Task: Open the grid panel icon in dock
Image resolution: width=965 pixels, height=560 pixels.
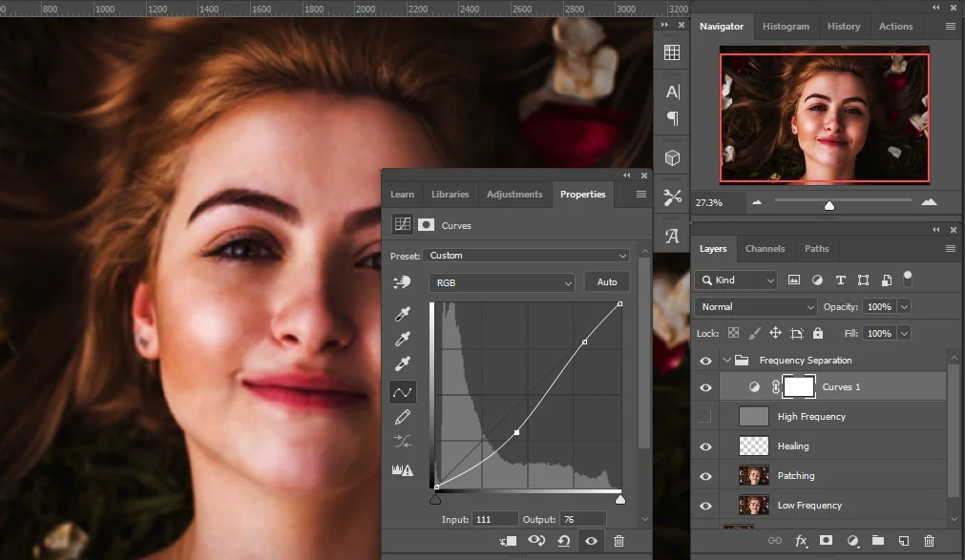Action: tap(672, 52)
